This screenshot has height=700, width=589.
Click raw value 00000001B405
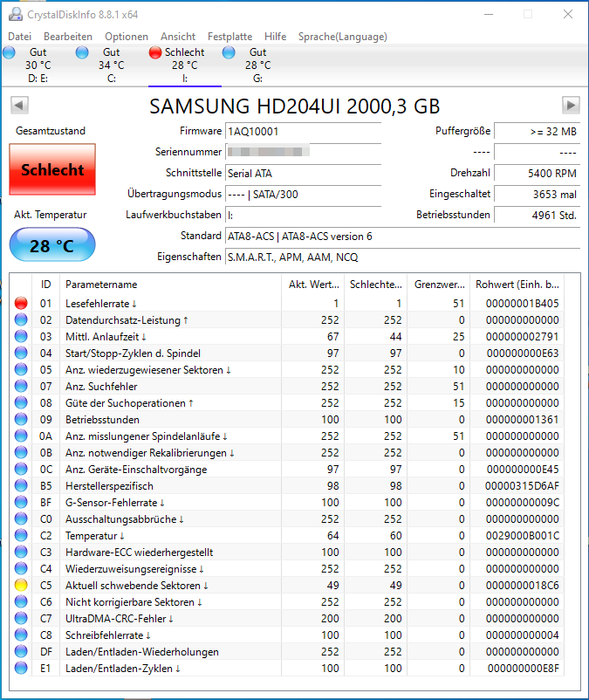point(522,304)
